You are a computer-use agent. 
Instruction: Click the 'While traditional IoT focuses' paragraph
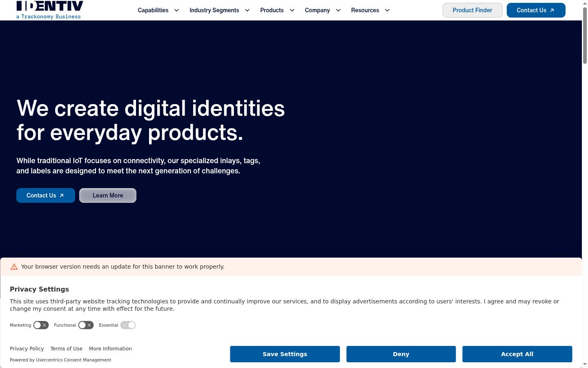click(138, 166)
